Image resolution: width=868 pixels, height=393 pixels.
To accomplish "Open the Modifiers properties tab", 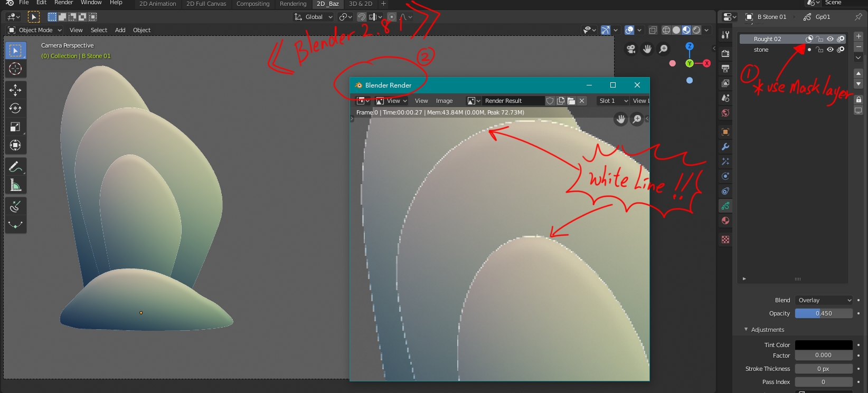I will pos(725,147).
